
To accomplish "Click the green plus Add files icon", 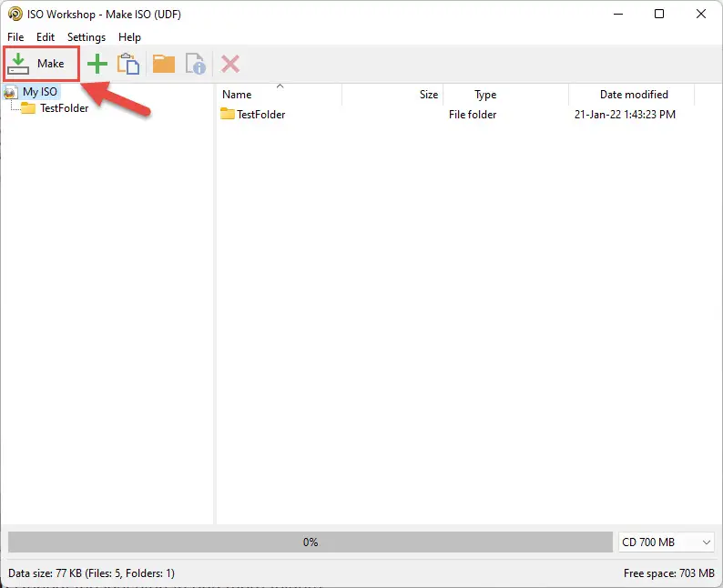I will coord(97,64).
